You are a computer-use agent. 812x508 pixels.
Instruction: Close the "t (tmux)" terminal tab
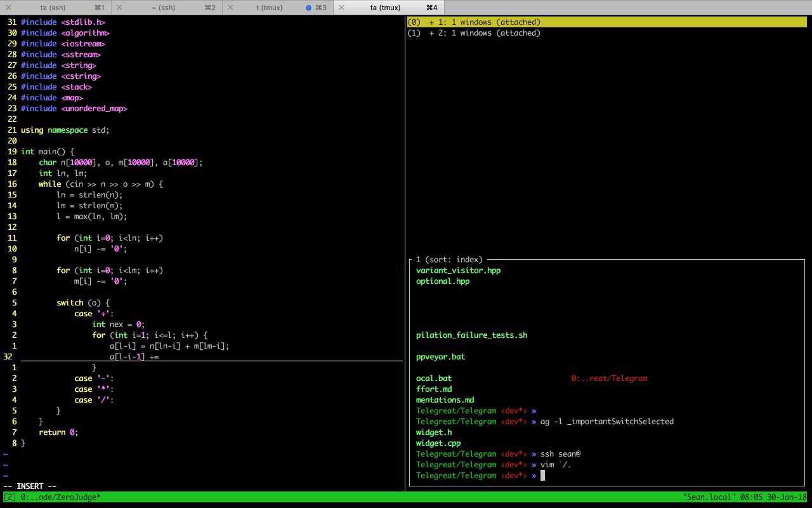tap(231, 8)
